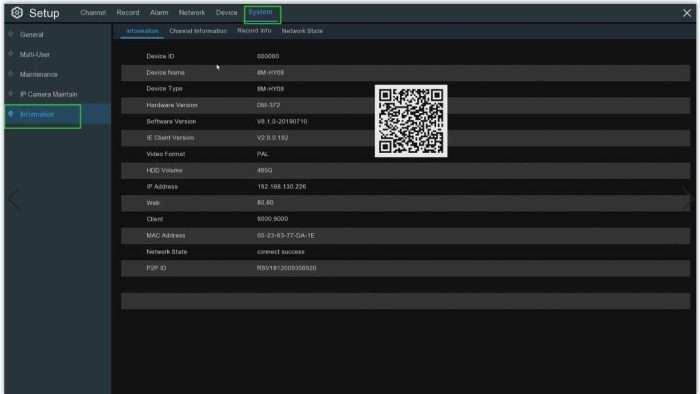700x394 pixels.
Task: Click the Web port value
Action: 265,203
